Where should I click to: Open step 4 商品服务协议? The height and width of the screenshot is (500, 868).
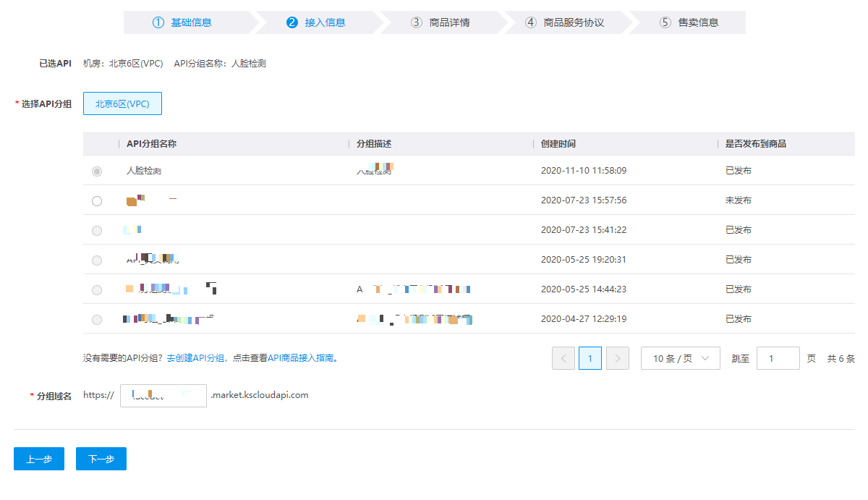pyautogui.click(x=565, y=22)
